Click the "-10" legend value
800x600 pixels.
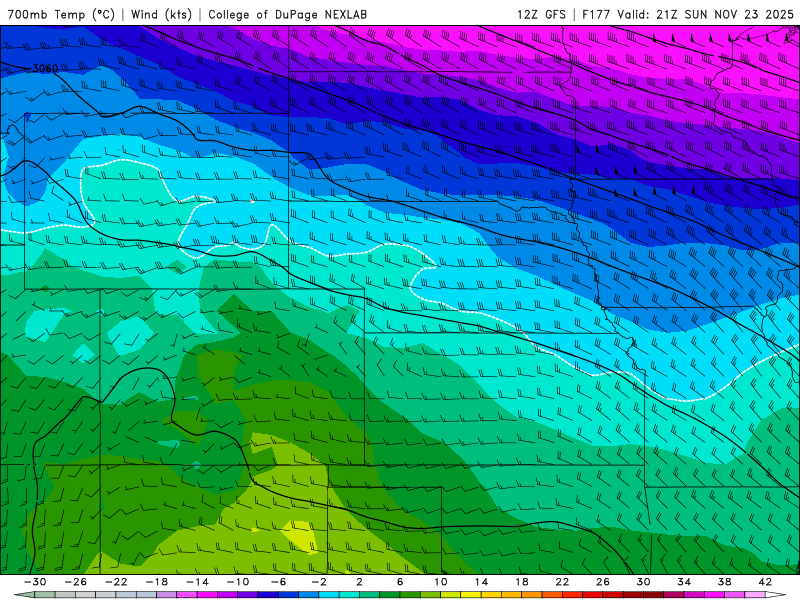click(x=238, y=582)
